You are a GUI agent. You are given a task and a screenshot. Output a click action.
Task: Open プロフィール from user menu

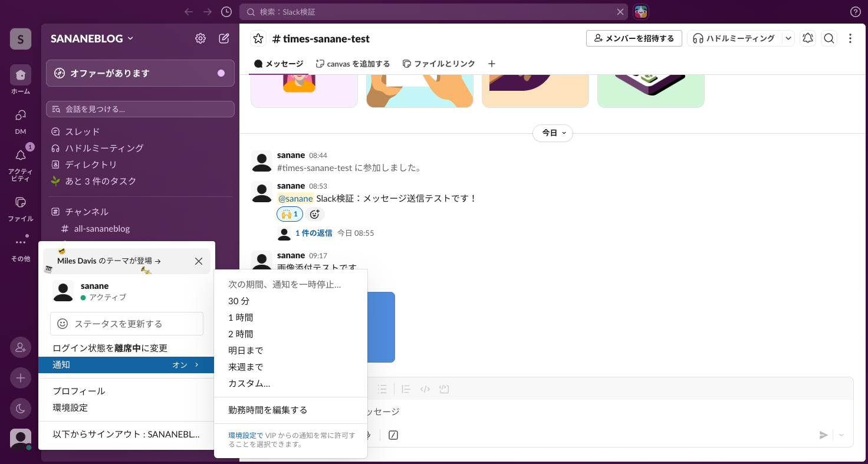[x=127, y=391]
